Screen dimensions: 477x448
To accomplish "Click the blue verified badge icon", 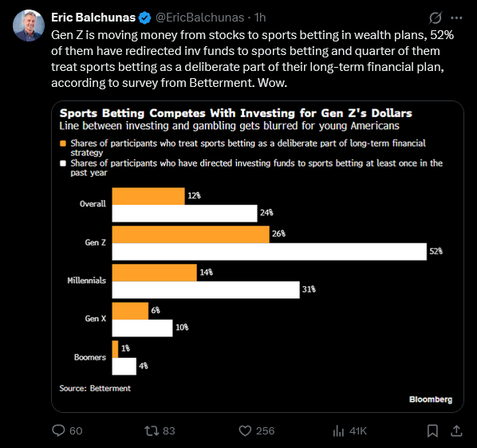I will pyautogui.click(x=145, y=18).
